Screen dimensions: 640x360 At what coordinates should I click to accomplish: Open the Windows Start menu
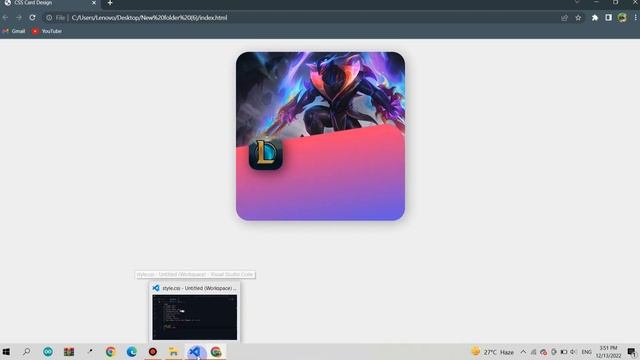(x=6, y=351)
